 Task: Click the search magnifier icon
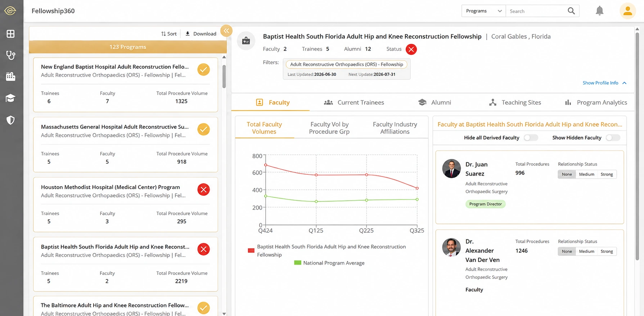pyautogui.click(x=571, y=11)
